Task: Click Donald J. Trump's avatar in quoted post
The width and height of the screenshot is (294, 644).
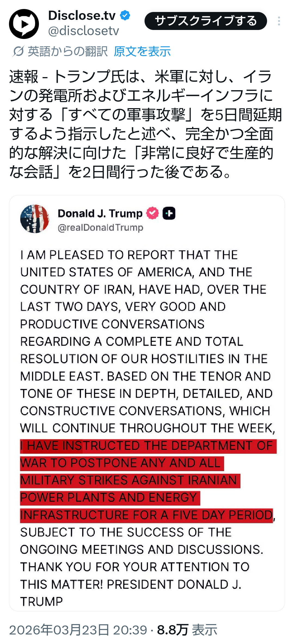Action: click(x=35, y=218)
